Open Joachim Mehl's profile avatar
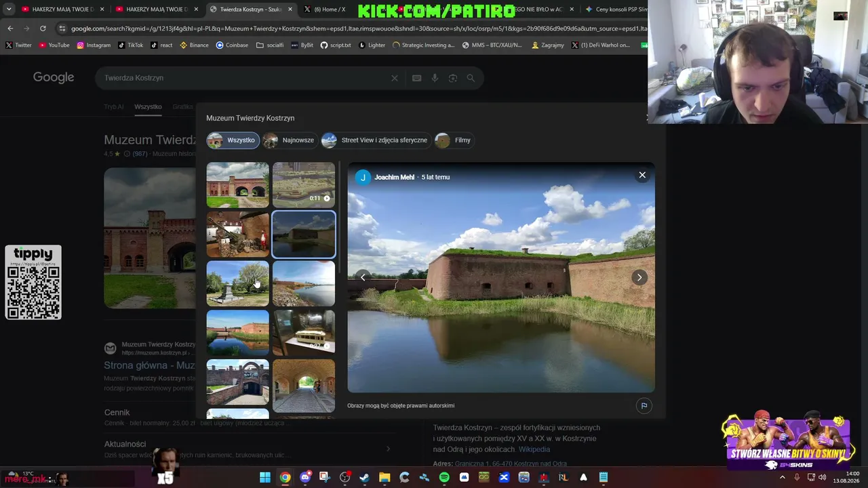 pyautogui.click(x=363, y=177)
